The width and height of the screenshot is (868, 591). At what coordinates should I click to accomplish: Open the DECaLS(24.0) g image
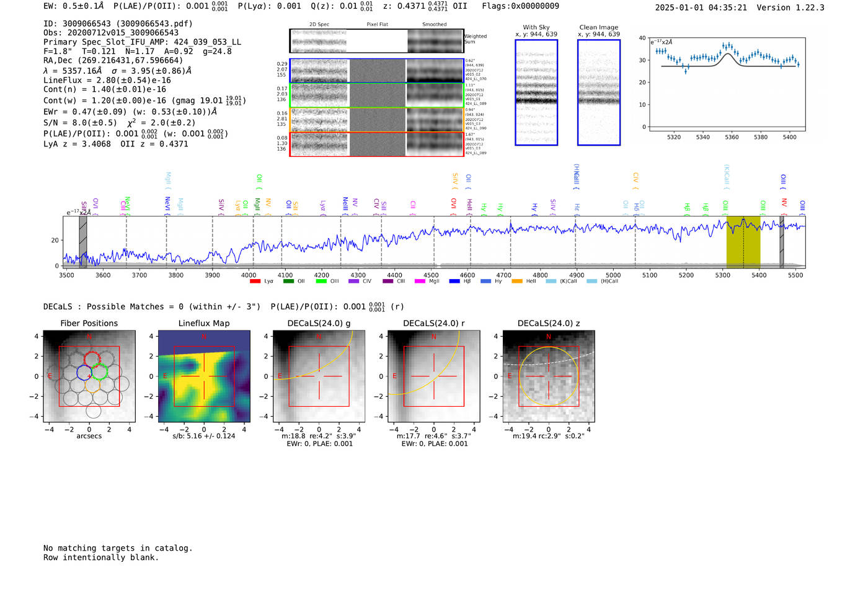pyautogui.click(x=319, y=376)
